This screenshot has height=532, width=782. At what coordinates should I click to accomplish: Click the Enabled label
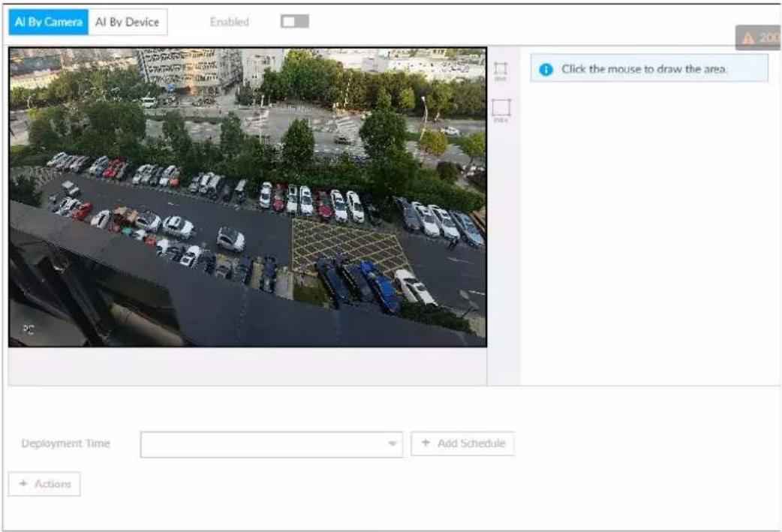(230, 22)
